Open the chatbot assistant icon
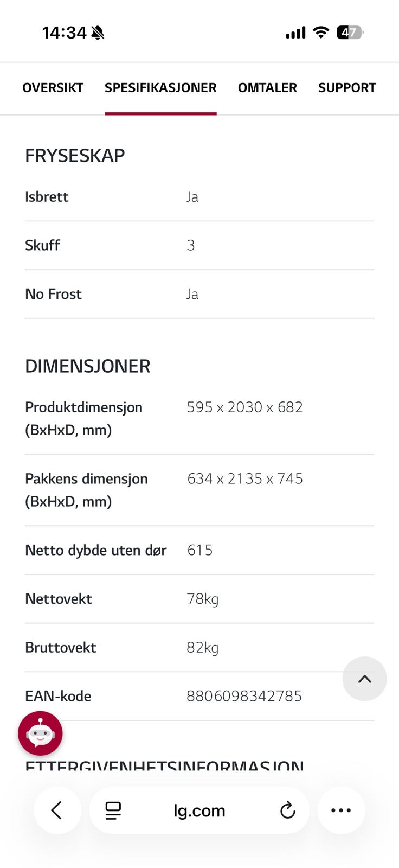This screenshot has height=868, width=399. (x=40, y=733)
